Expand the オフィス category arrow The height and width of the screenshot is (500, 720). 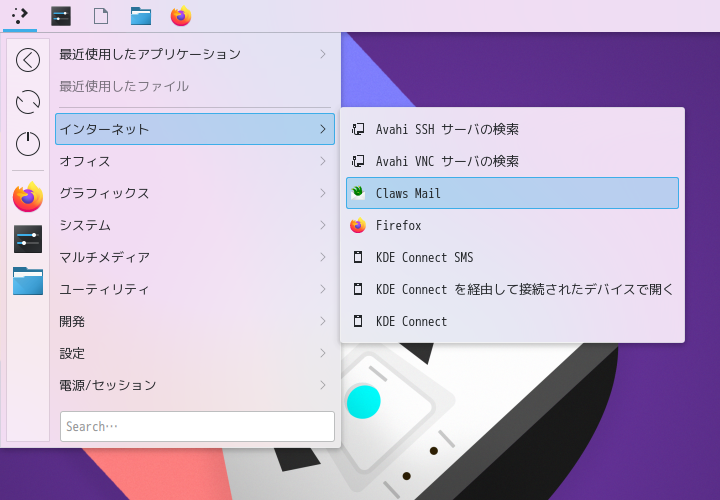pyautogui.click(x=323, y=161)
